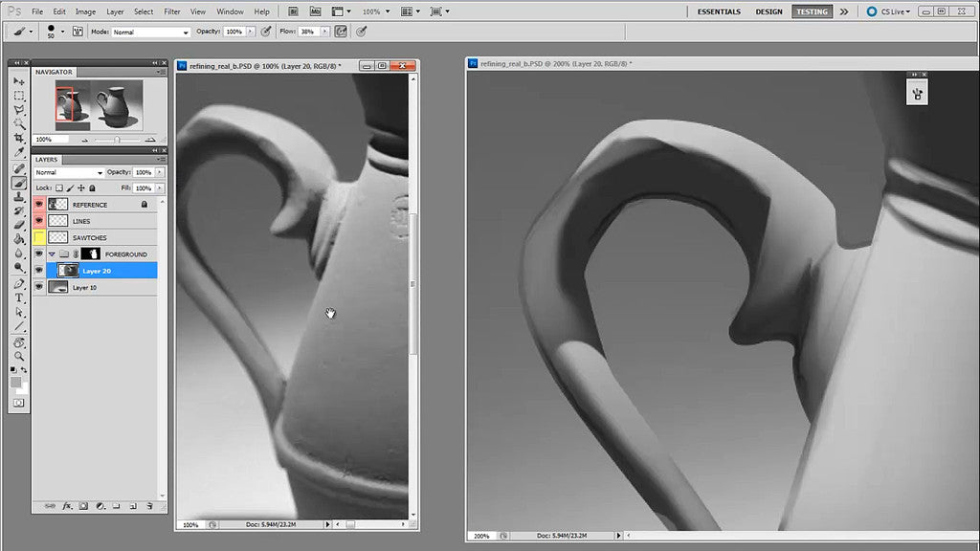Image resolution: width=980 pixels, height=551 pixels.
Task: Reset default foreground and background colors
Action: pos(13,370)
